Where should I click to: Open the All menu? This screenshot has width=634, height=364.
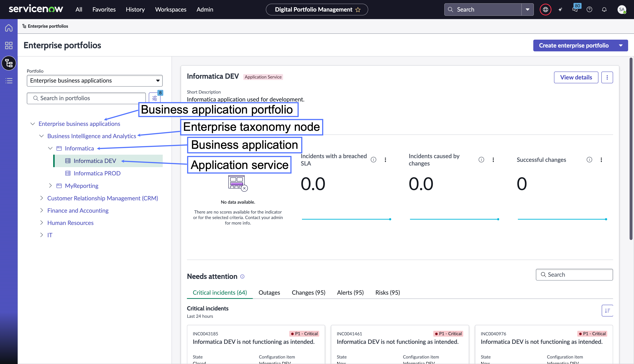click(x=79, y=10)
